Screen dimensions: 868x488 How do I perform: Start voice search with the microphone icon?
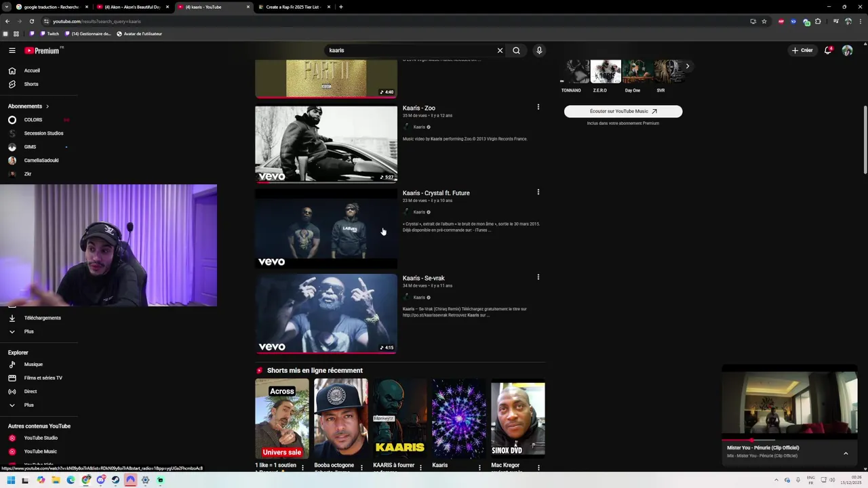pyautogui.click(x=539, y=50)
